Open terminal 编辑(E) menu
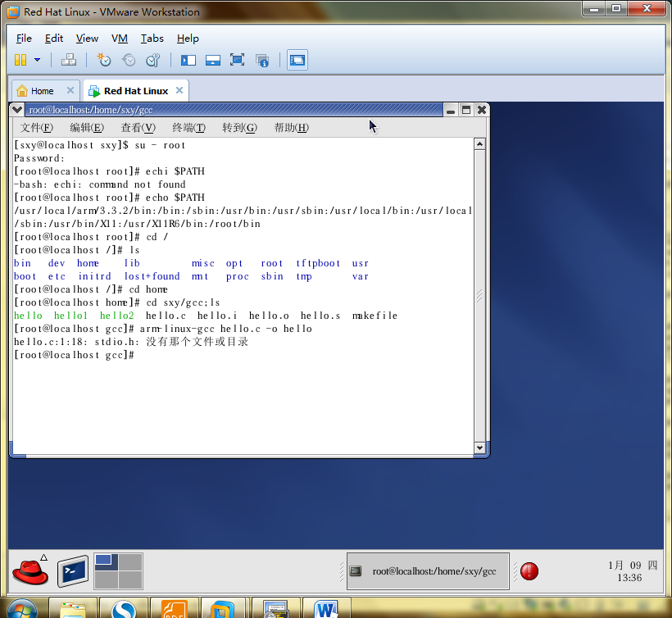Viewport: 672px width, 618px height. (x=87, y=128)
